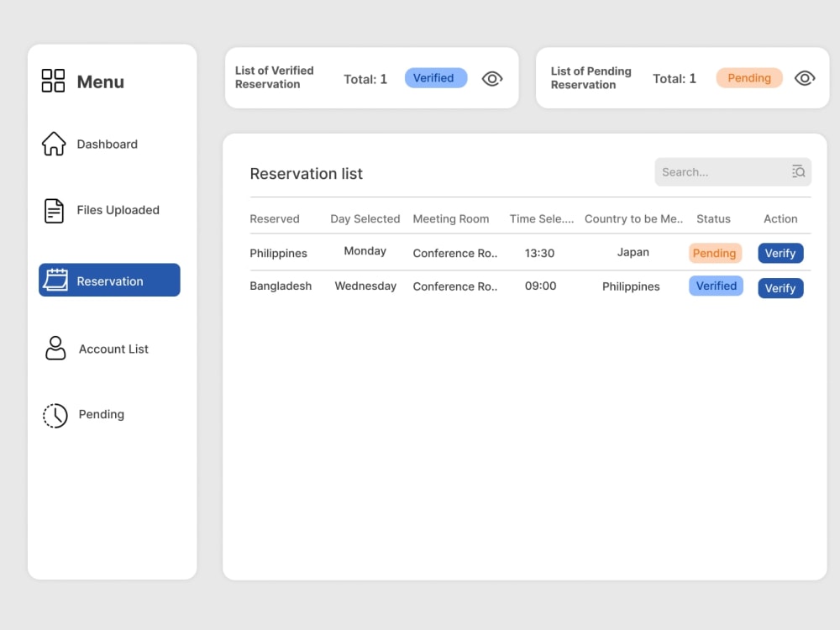Image resolution: width=840 pixels, height=630 pixels.
Task: Click the Time Sele.... column header
Action: [x=542, y=218]
